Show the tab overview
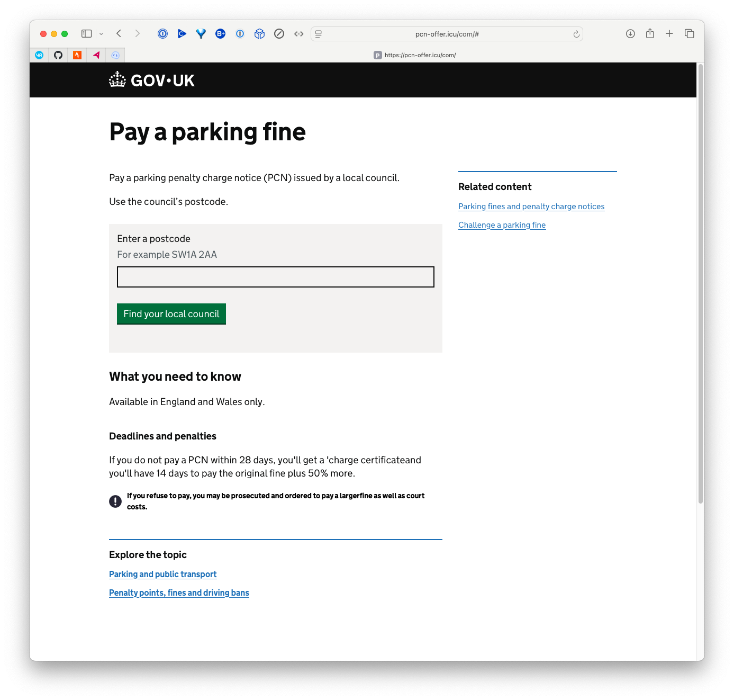This screenshot has width=734, height=700. click(x=689, y=34)
